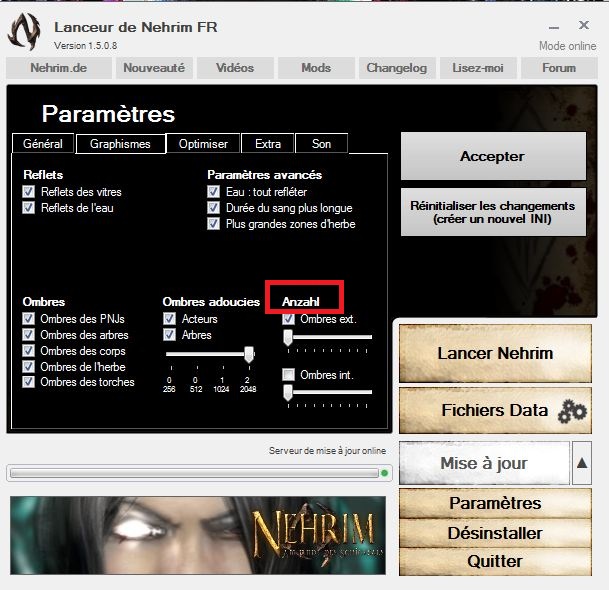Click Désinstaller

(495, 533)
